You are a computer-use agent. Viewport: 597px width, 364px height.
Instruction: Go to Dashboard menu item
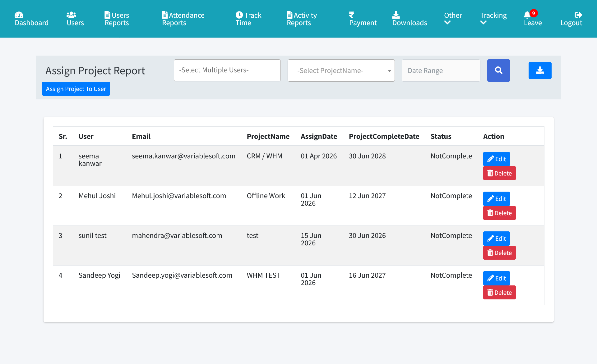click(32, 23)
